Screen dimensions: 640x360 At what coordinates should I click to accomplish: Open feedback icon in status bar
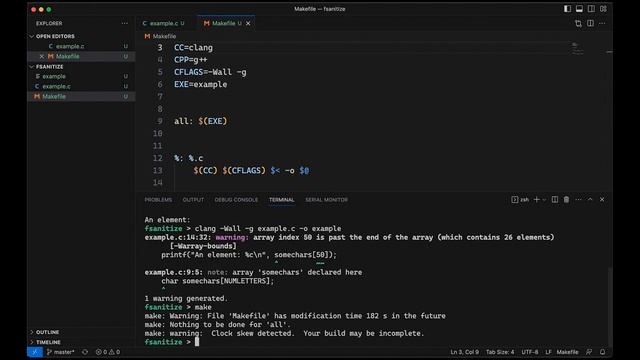pos(589,352)
